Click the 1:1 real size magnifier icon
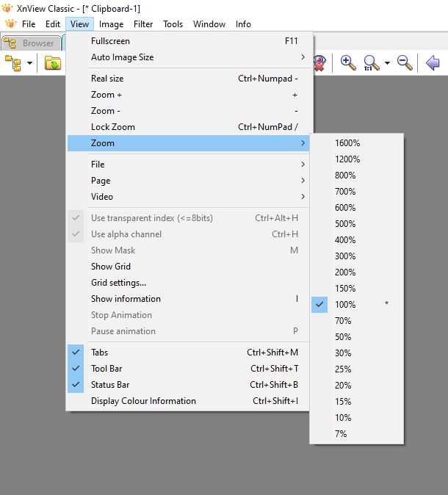448x495 pixels. (371, 63)
